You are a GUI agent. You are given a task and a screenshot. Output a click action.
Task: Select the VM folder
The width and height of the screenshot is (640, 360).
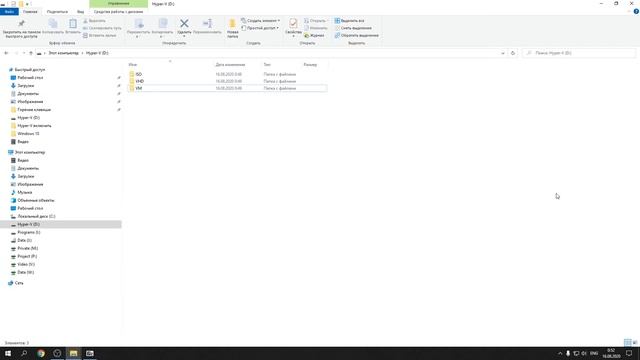click(227, 88)
